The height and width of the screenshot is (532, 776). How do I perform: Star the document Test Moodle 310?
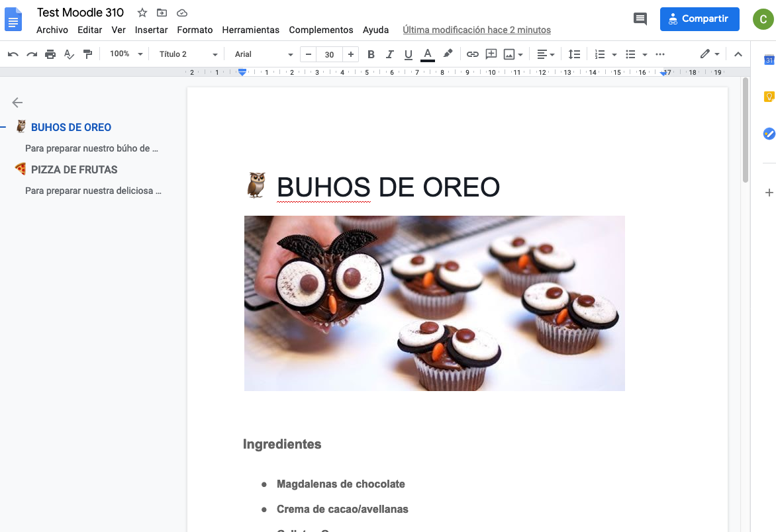tap(142, 13)
